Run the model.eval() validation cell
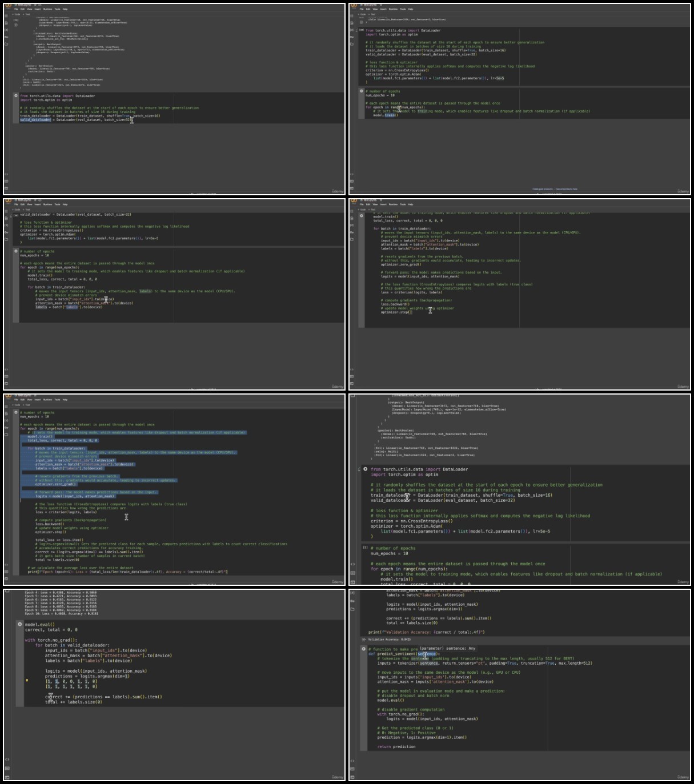The image size is (694, 784). coord(19,624)
